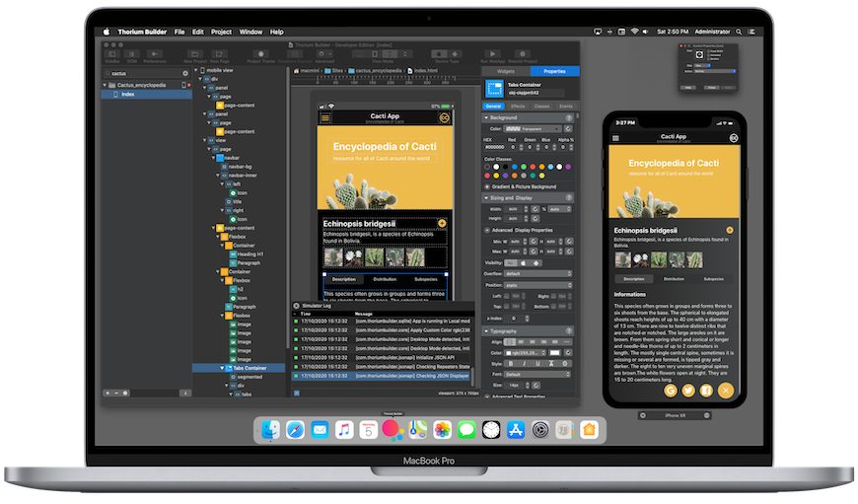Click the yellow plus icon beside Echinopsis bridgesii
858x504 pixels.
(442, 223)
